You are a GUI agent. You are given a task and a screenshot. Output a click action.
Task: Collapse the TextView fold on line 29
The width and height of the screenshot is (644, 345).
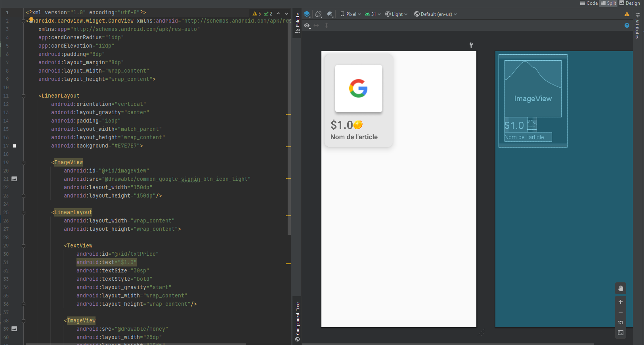click(23, 245)
